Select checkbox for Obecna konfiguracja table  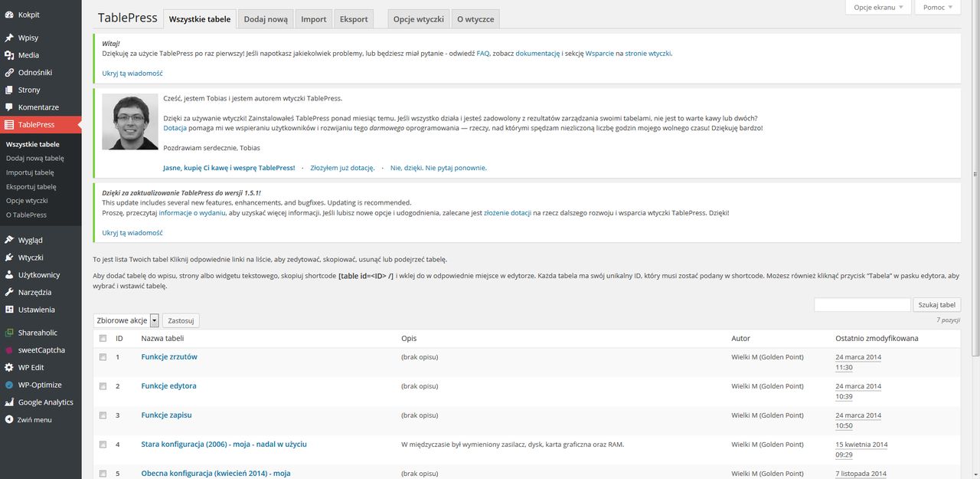click(103, 474)
